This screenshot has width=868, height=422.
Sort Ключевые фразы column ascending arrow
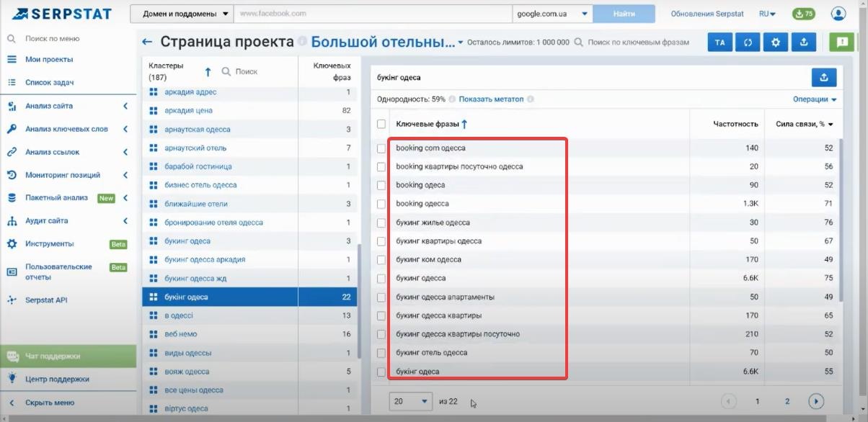[464, 124]
